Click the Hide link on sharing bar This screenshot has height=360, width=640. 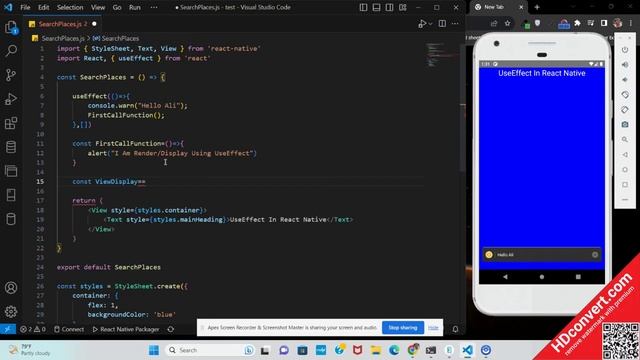[433, 328]
